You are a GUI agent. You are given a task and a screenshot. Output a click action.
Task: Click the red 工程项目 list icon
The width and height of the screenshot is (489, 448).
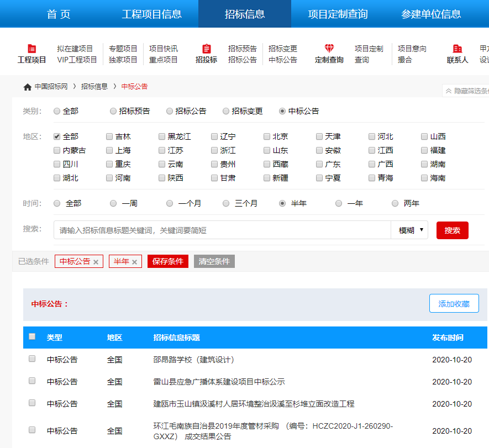(x=32, y=49)
